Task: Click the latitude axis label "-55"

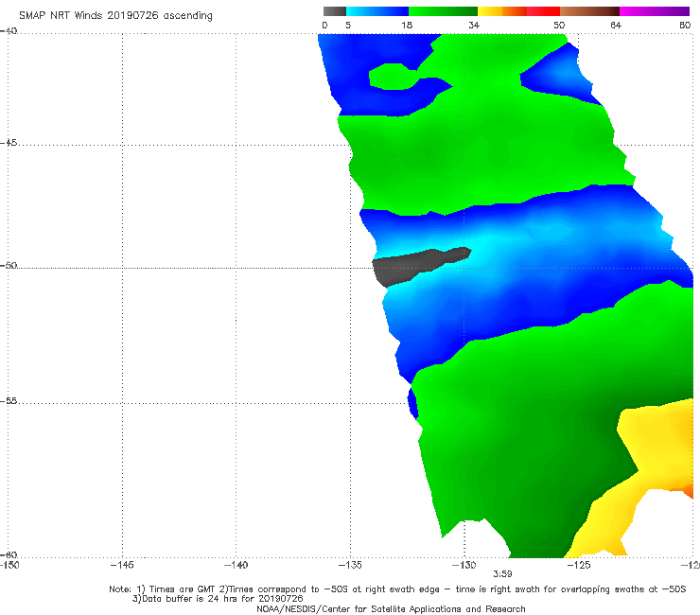Action: (x=9, y=400)
